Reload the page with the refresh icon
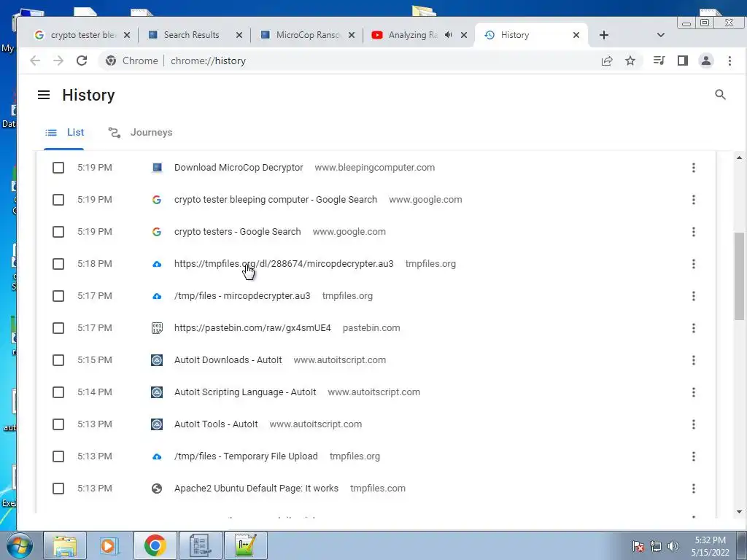Screen dimensions: 747x560 (82, 61)
